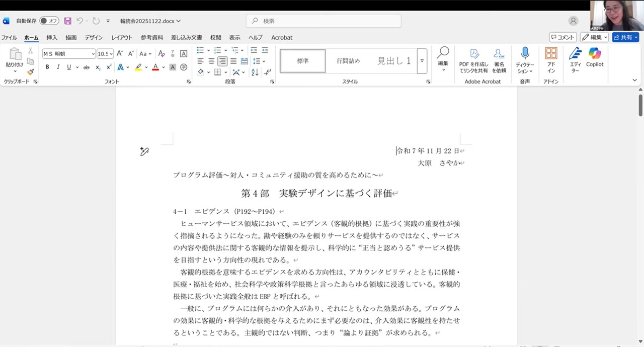Toggle right alignment button
Viewport: 644px width, 347px height.
[222, 61]
